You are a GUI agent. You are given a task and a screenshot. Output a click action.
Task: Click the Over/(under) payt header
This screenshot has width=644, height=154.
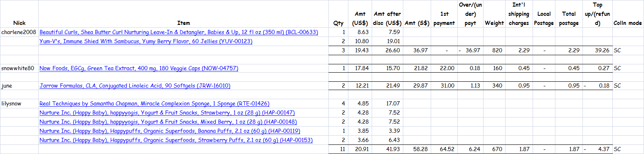[470, 14]
